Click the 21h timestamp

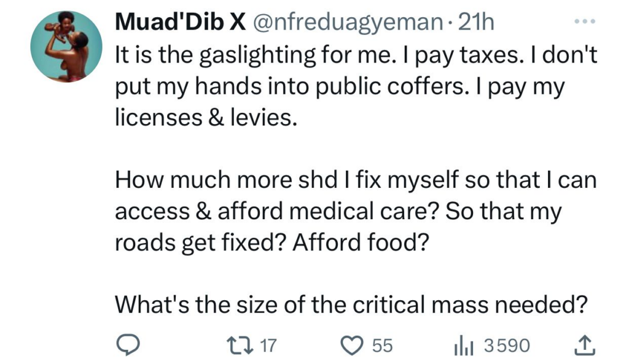point(476,23)
